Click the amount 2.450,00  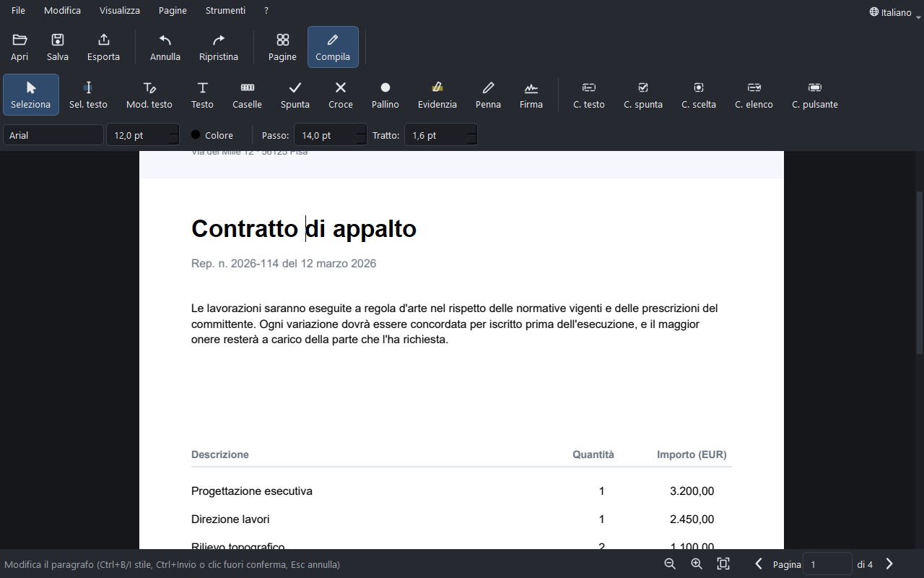pyautogui.click(x=692, y=519)
